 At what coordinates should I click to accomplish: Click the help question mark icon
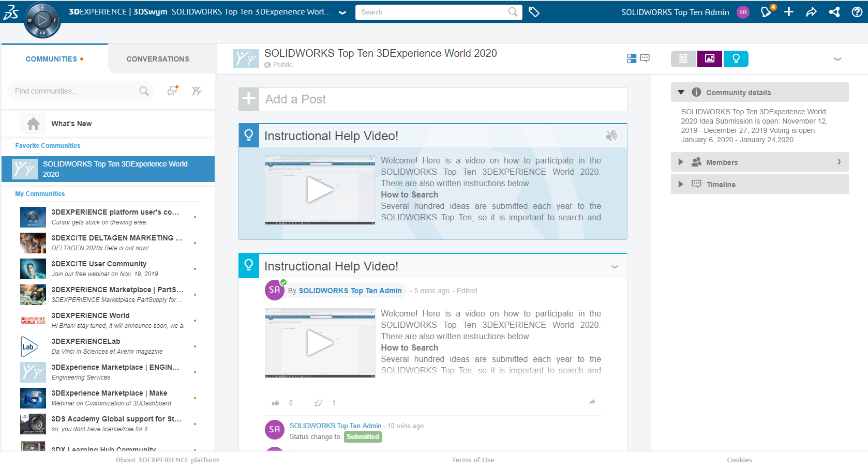[x=857, y=12]
